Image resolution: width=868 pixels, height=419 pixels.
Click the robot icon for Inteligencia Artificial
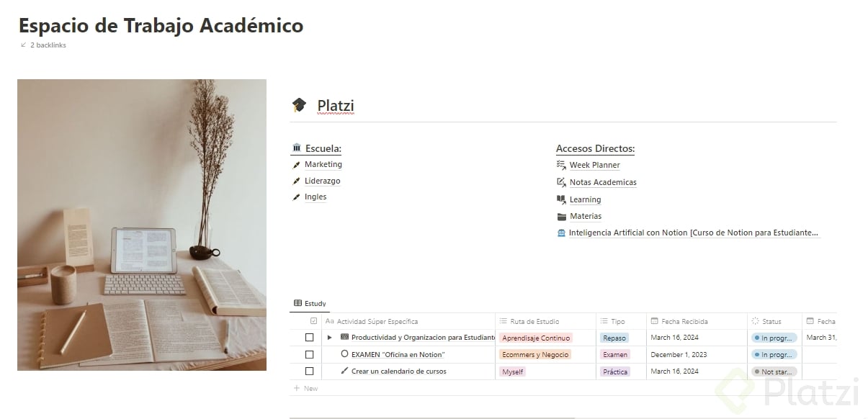(x=562, y=233)
